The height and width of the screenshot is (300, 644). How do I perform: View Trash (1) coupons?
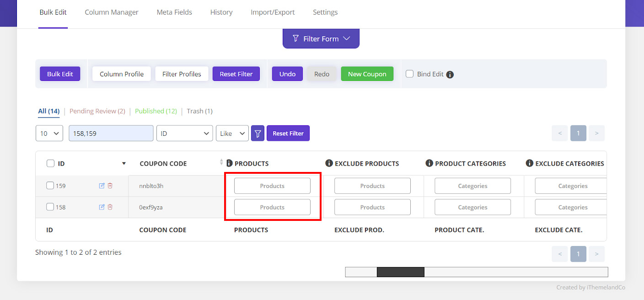click(199, 111)
